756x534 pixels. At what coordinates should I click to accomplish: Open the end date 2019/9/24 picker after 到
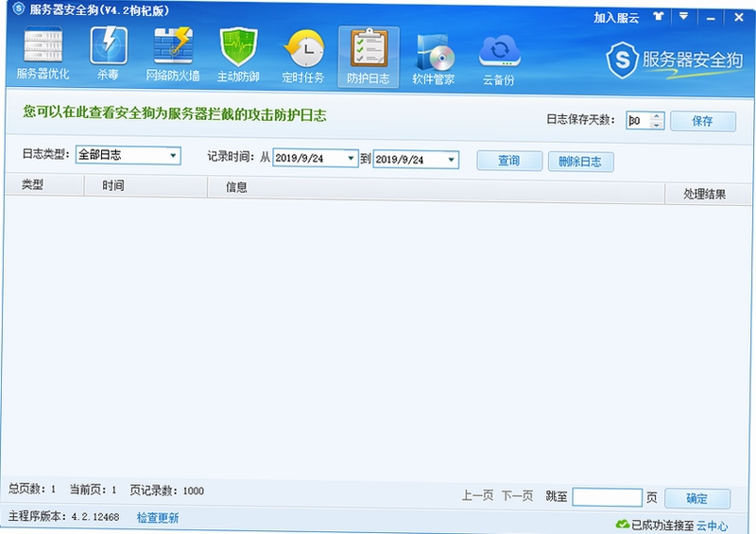451,159
